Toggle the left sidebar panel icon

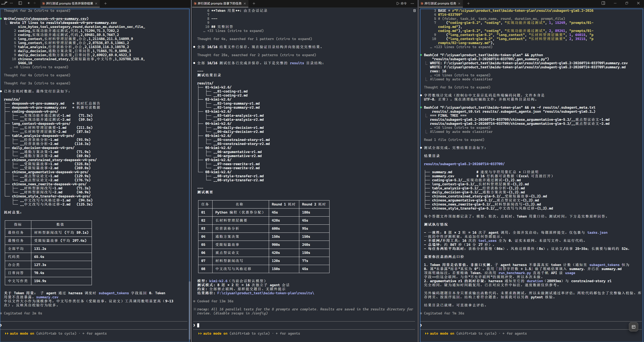click(x=20, y=3)
